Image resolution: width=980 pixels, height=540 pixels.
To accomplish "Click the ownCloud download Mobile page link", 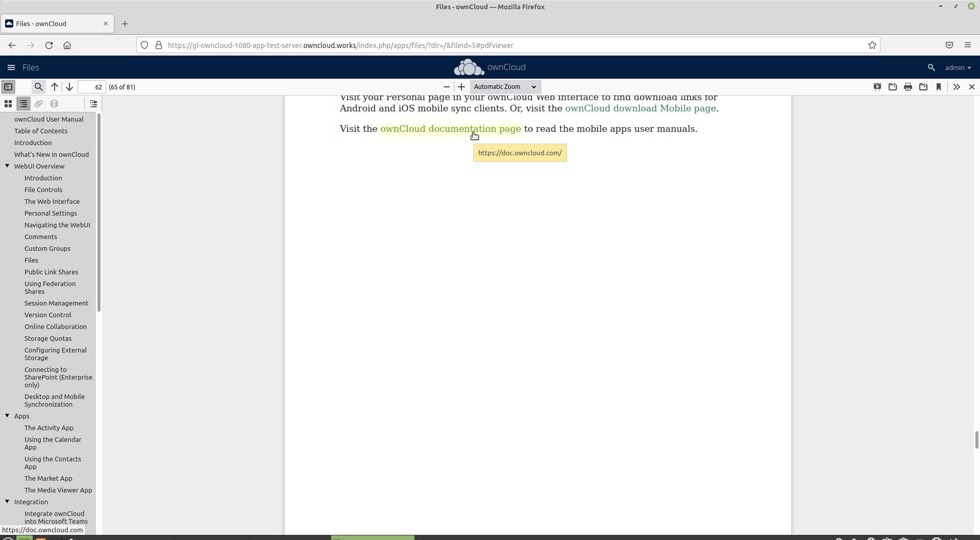I will [x=641, y=108].
